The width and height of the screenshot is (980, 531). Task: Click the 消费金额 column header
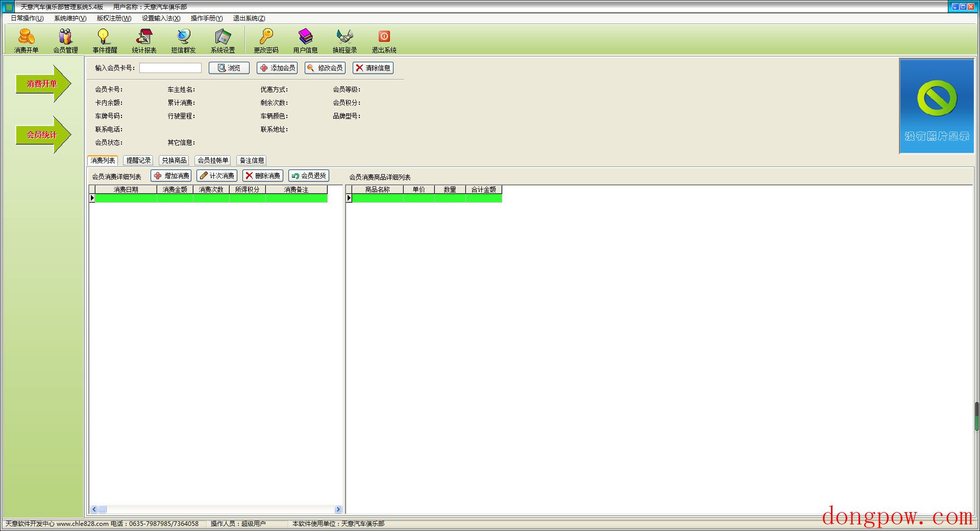(175, 189)
